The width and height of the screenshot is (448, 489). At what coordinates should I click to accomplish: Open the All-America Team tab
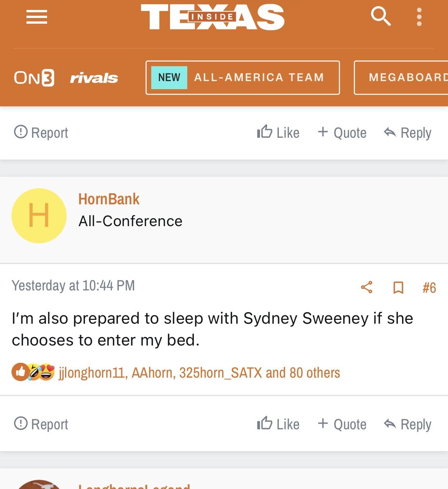242,78
